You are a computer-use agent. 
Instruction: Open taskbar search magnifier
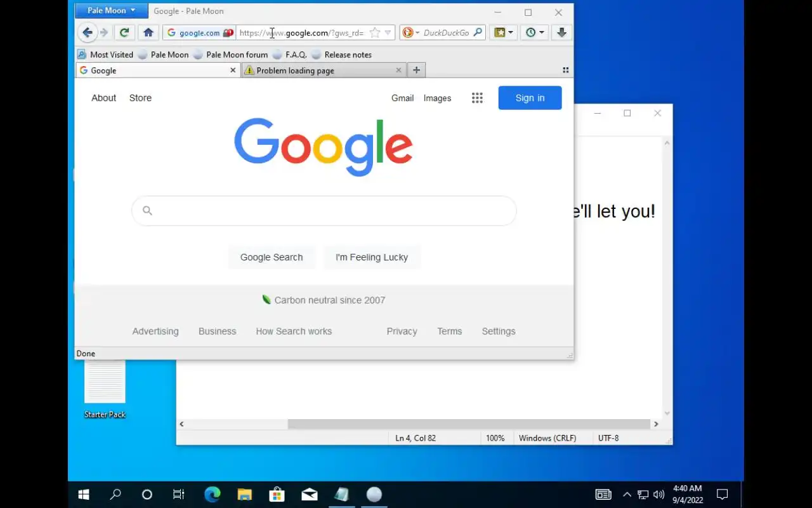point(115,495)
